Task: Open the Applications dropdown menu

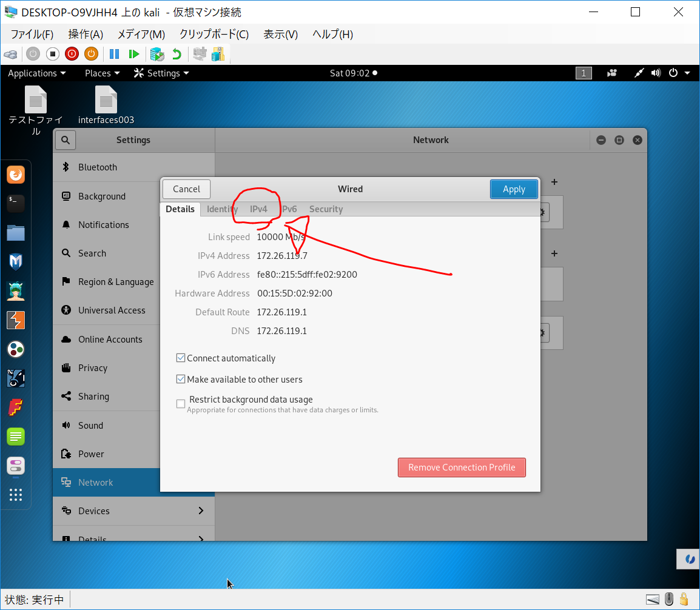Action: point(36,73)
